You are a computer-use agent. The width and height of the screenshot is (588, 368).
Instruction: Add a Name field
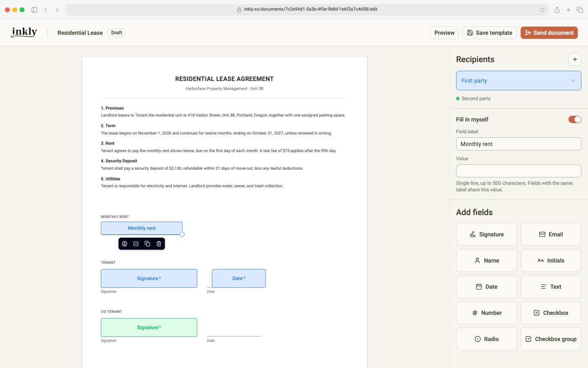pyautogui.click(x=486, y=260)
